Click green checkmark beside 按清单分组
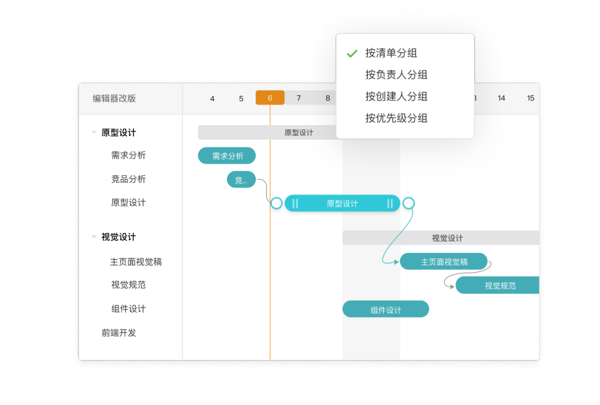This screenshot has width=600, height=405. pos(352,54)
